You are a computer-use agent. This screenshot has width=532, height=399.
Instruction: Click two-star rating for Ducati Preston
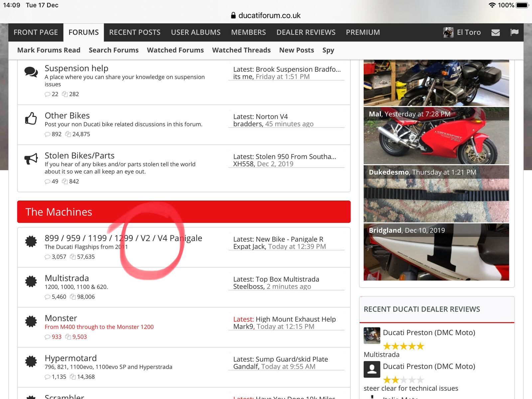point(404,380)
